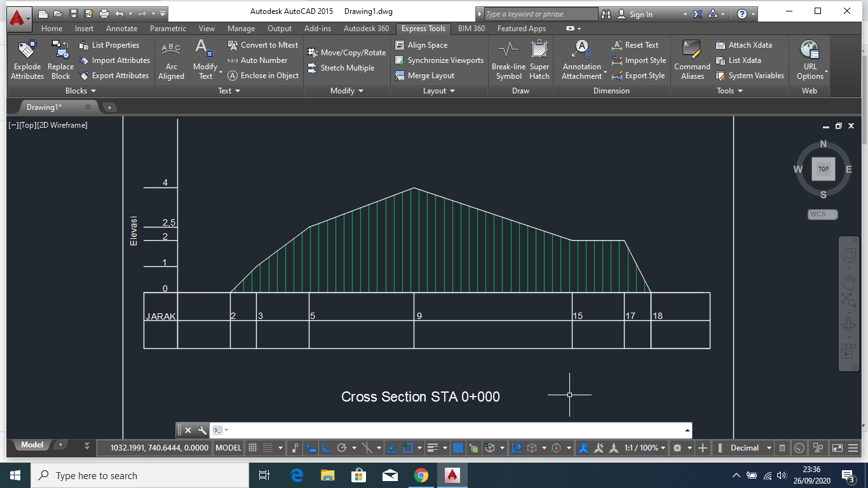The width and height of the screenshot is (868, 488).
Task: Launch the Move/Copy/Rotate tool
Action: (346, 53)
